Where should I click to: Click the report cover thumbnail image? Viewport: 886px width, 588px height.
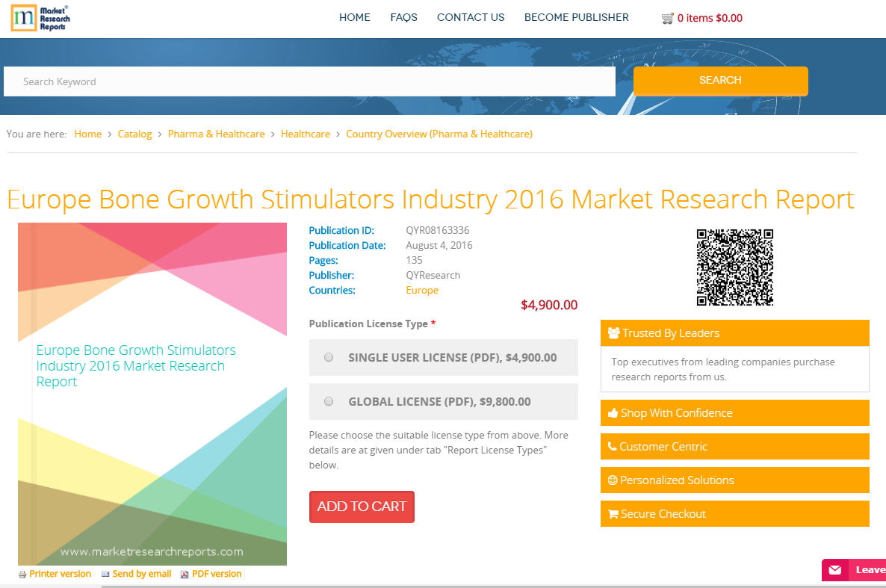point(152,392)
